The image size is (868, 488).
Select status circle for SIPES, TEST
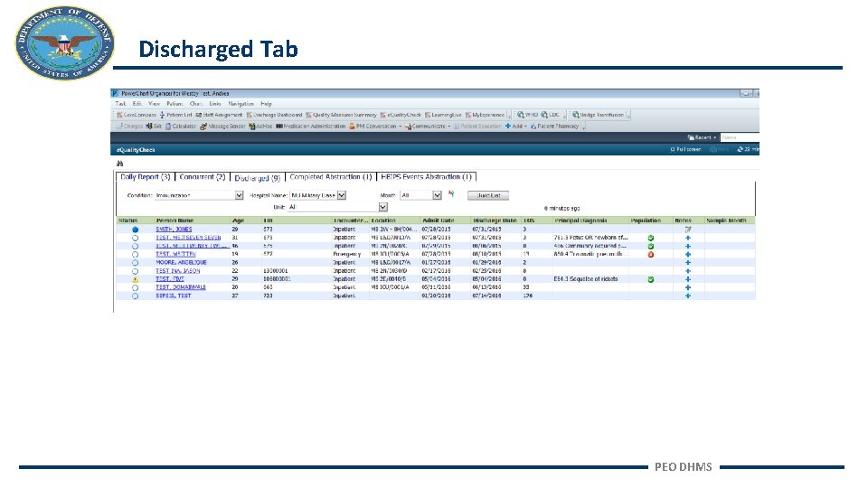tap(135, 296)
